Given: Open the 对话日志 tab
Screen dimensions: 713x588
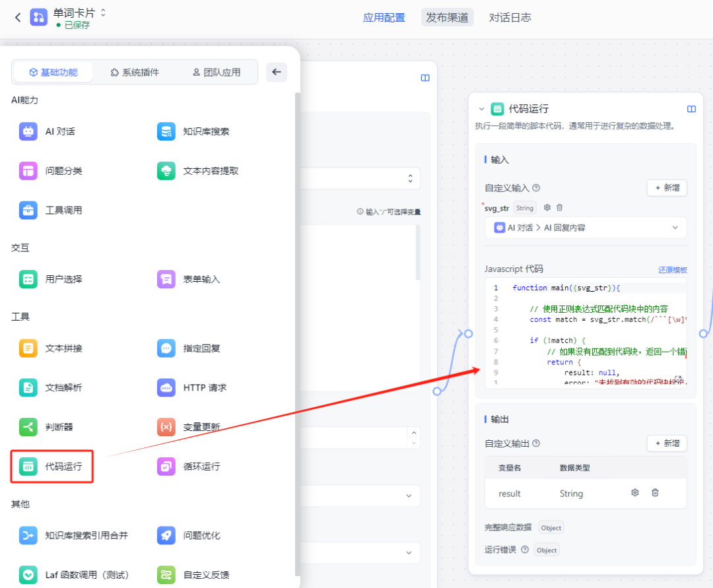Looking at the screenshot, I should [x=510, y=18].
